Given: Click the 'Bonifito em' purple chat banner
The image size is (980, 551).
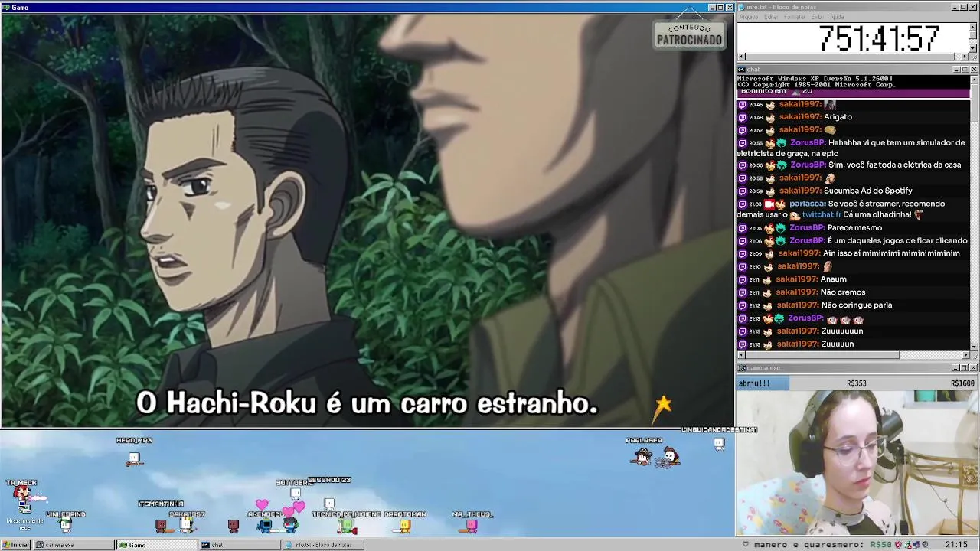Looking at the screenshot, I should tap(853, 92).
